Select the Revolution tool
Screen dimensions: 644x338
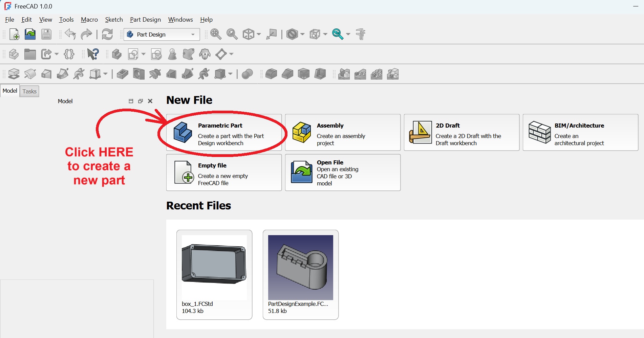(x=30, y=74)
